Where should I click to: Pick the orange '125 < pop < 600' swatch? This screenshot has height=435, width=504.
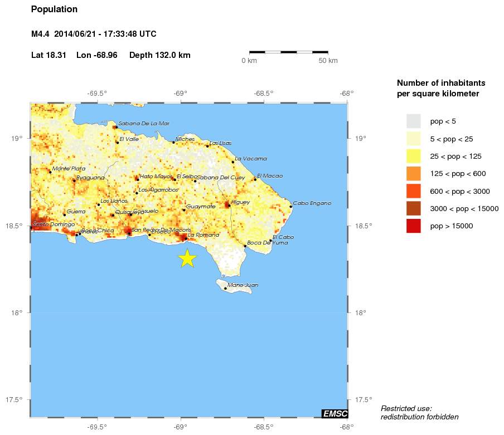413,174
